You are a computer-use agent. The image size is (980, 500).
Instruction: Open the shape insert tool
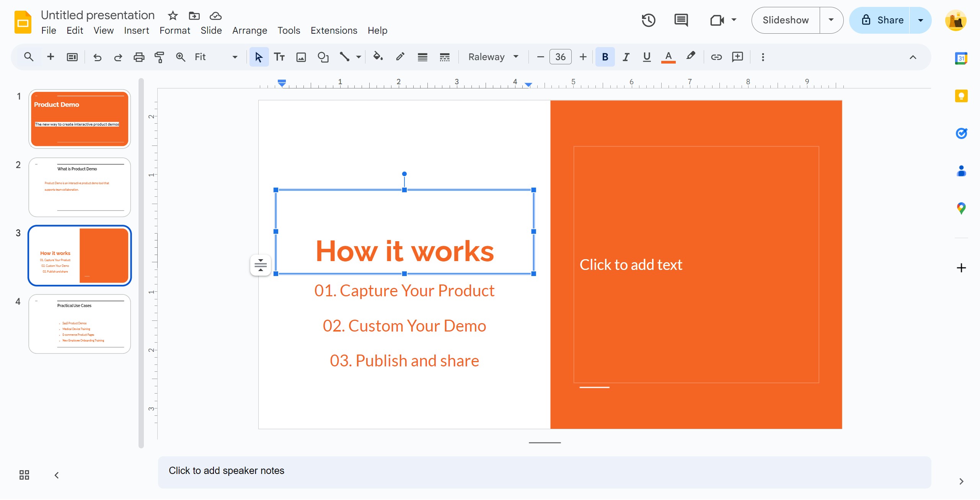click(x=323, y=57)
